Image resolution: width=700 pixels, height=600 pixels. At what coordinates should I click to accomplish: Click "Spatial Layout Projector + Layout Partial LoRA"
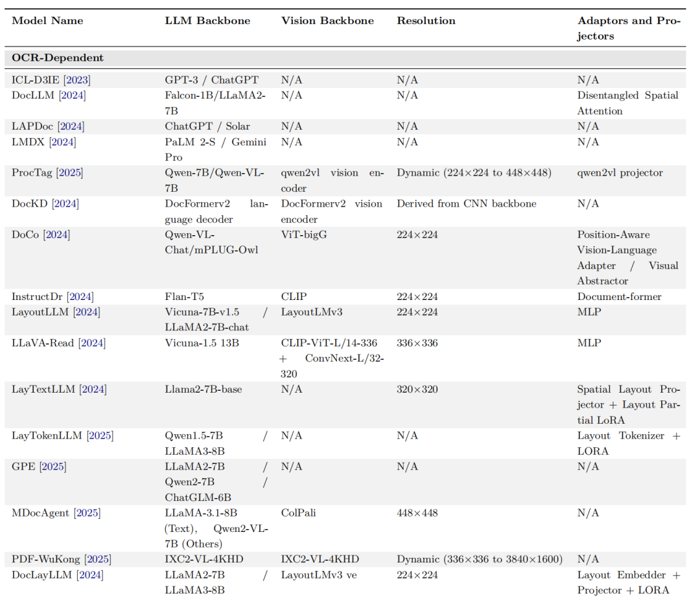[629, 405]
